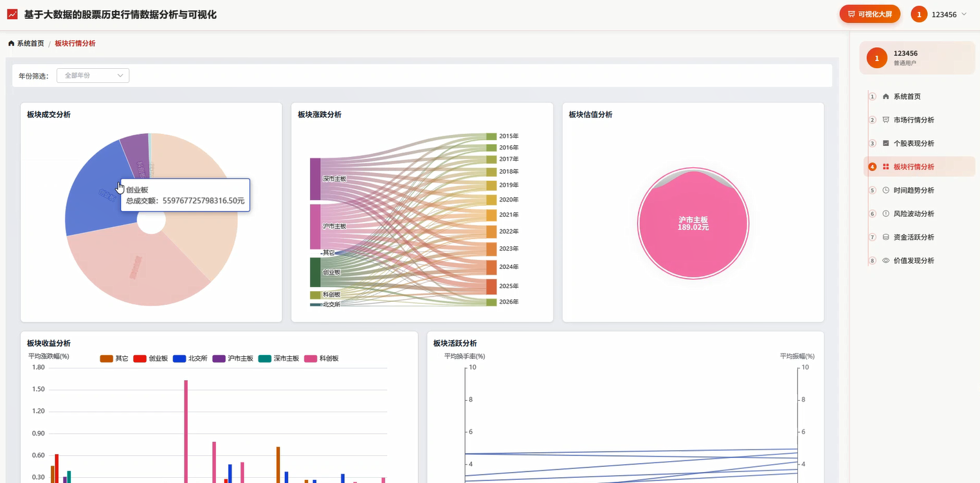The image size is (980, 483).
Task: Click the tallest pink bar in 板块收益分析
Action: (x=186, y=431)
